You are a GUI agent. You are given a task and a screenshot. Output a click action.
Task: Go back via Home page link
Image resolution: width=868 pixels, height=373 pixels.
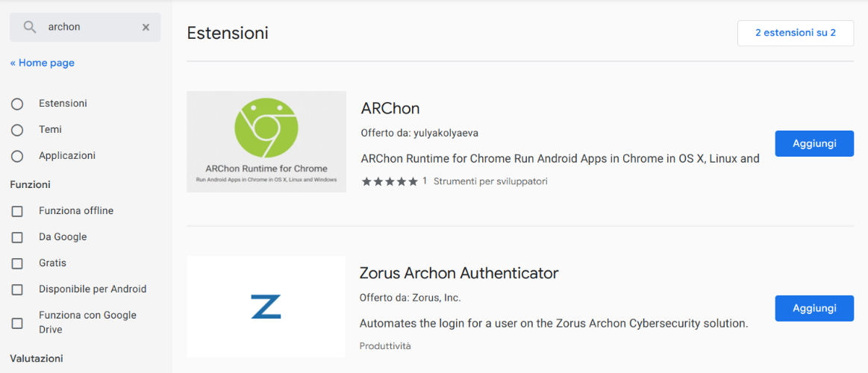[42, 63]
